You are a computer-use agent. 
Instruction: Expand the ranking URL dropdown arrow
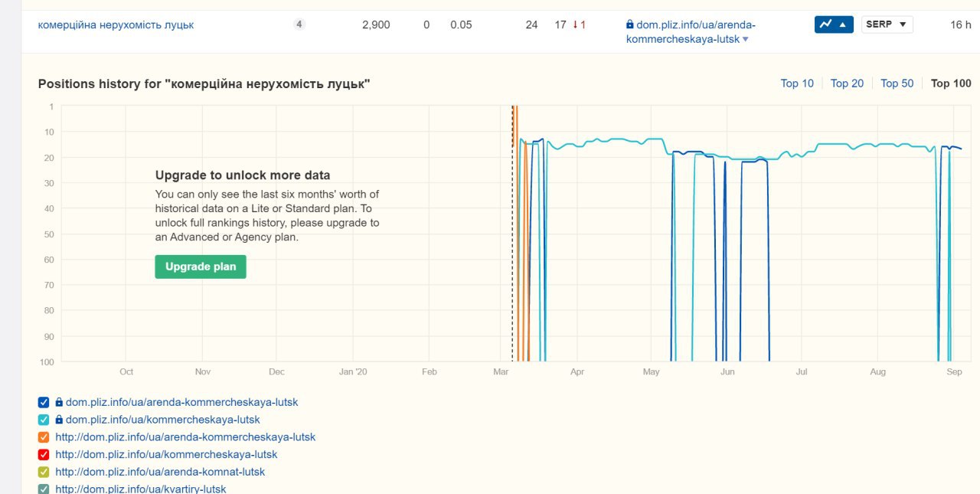coord(746,39)
